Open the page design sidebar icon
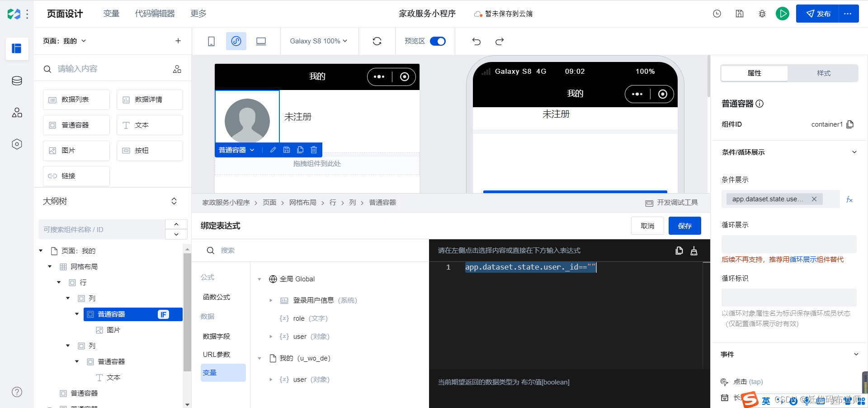Image resolution: width=868 pixels, height=408 pixels. point(17,48)
